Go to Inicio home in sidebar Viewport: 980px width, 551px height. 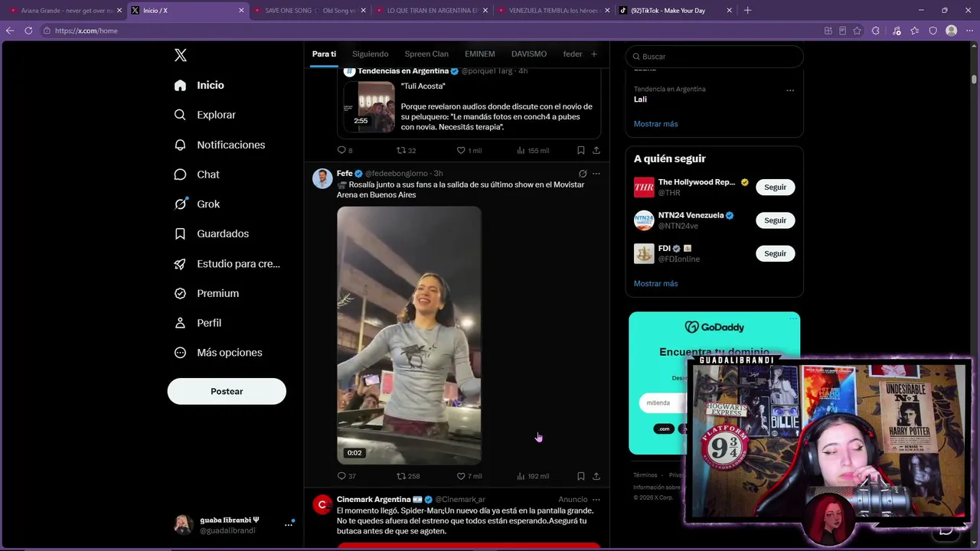pyautogui.click(x=200, y=86)
